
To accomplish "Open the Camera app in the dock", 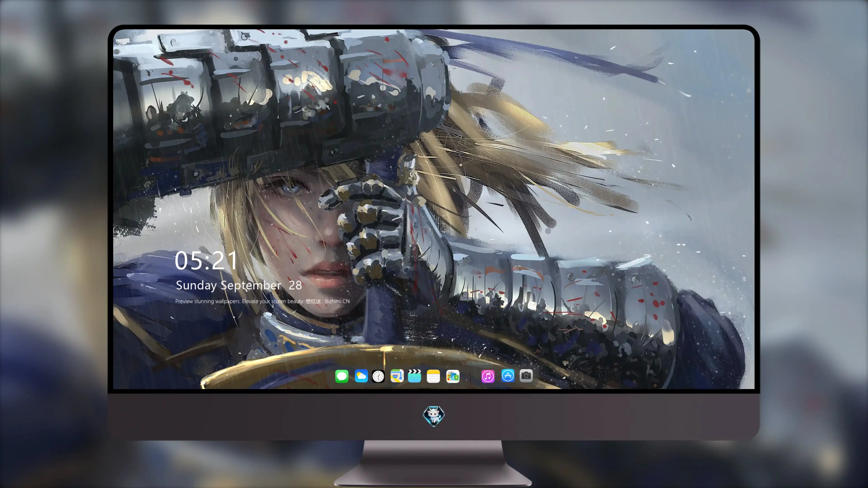I will [526, 375].
